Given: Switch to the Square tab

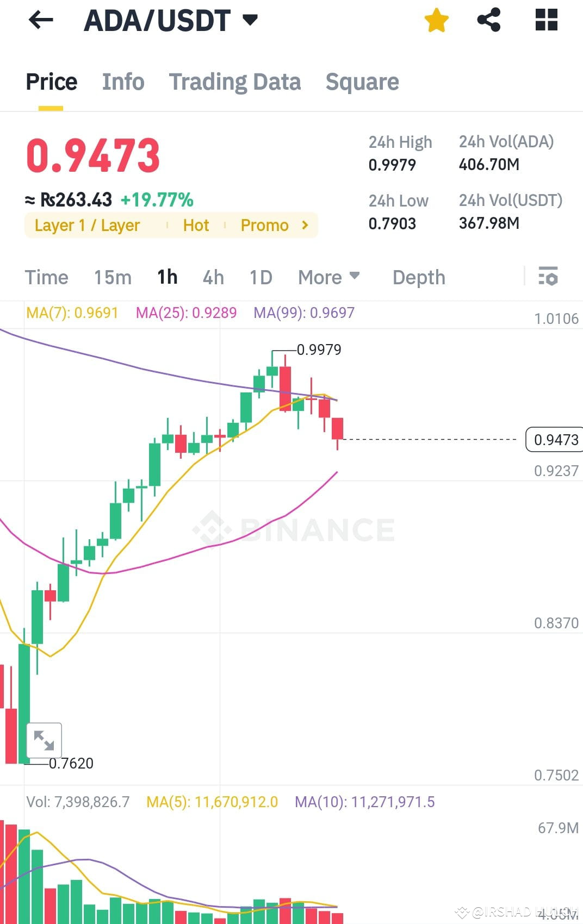Looking at the screenshot, I should pyautogui.click(x=362, y=82).
